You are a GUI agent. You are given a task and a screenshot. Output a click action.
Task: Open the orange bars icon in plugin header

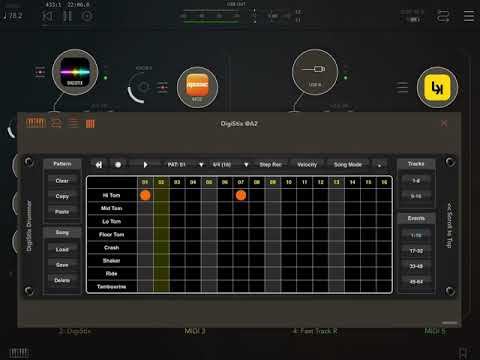pos(90,124)
